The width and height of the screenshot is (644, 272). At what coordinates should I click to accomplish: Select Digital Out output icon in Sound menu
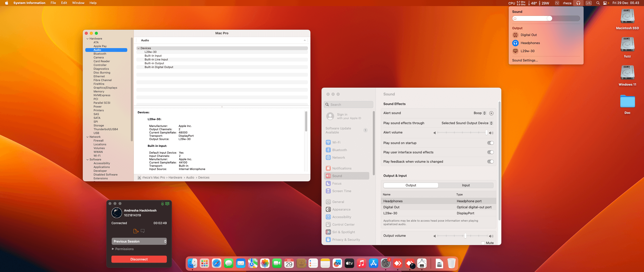[515, 35]
